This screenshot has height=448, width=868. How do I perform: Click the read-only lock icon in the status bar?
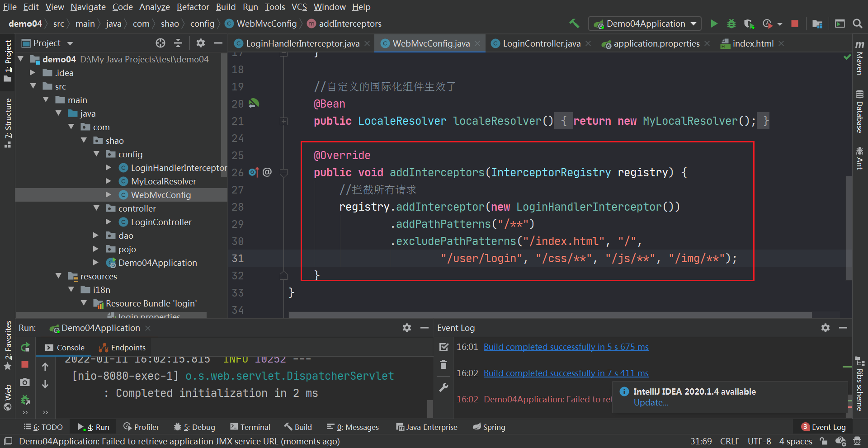click(824, 441)
